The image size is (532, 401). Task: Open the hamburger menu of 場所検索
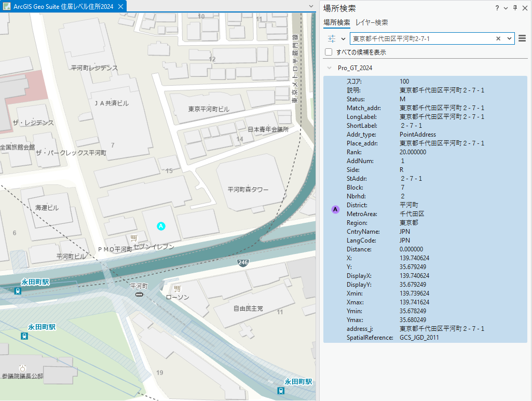pyautogui.click(x=522, y=38)
